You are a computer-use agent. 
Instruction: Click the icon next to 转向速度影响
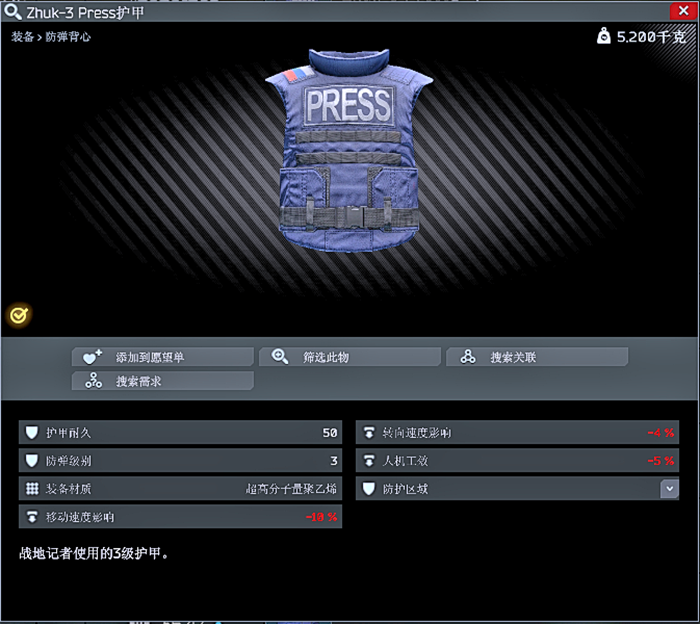point(369,433)
